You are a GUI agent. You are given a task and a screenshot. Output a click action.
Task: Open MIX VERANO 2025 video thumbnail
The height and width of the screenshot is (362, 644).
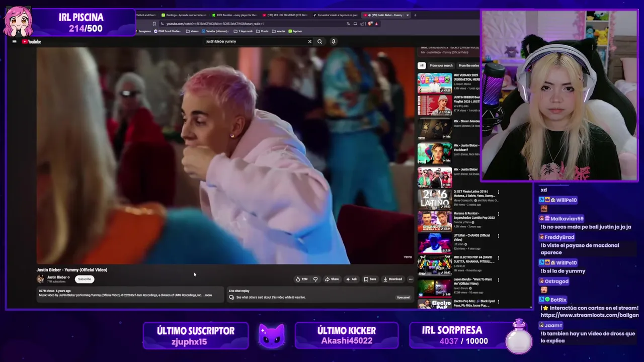435,83
